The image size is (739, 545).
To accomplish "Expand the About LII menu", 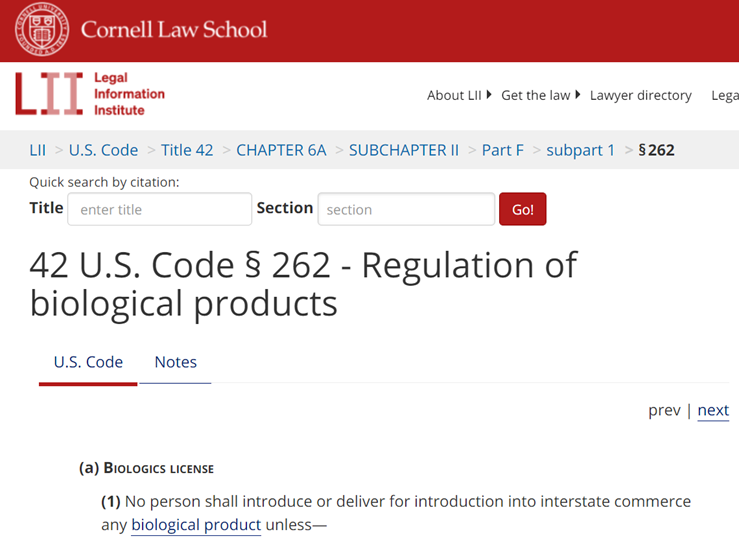I will 459,95.
